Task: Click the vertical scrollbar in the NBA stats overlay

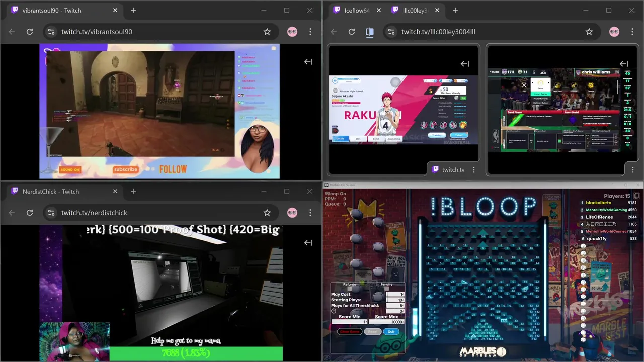Action: point(618,87)
